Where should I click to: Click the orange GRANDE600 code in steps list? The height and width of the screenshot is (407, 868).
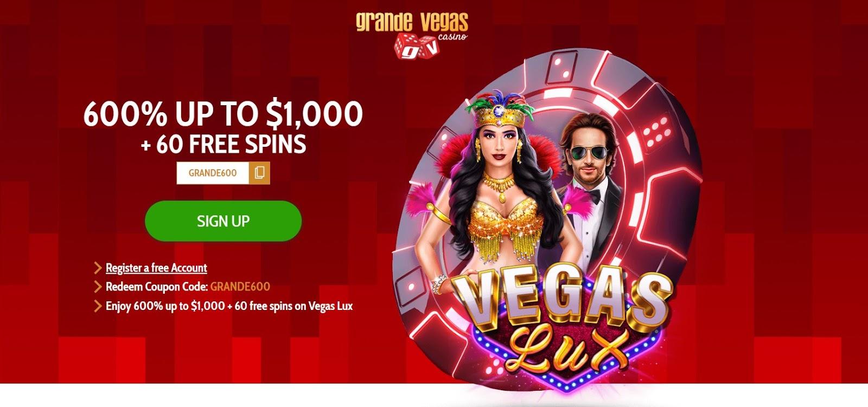click(240, 287)
